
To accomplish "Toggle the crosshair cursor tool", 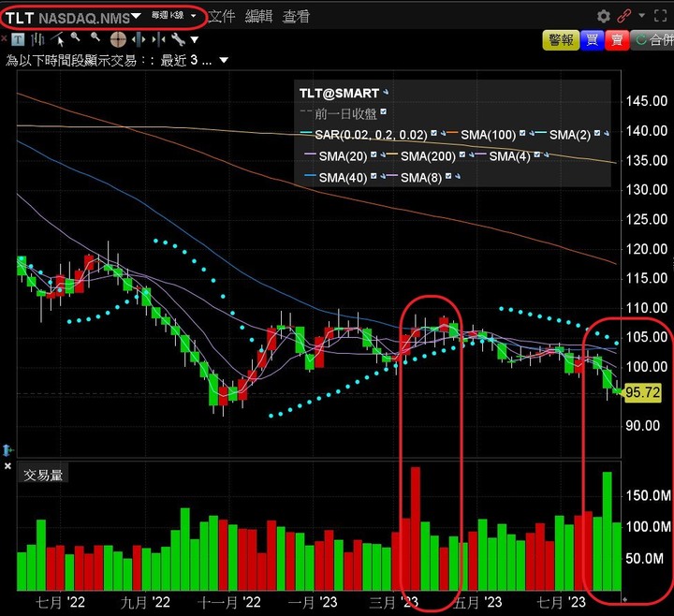I will click(x=118, y=40).
